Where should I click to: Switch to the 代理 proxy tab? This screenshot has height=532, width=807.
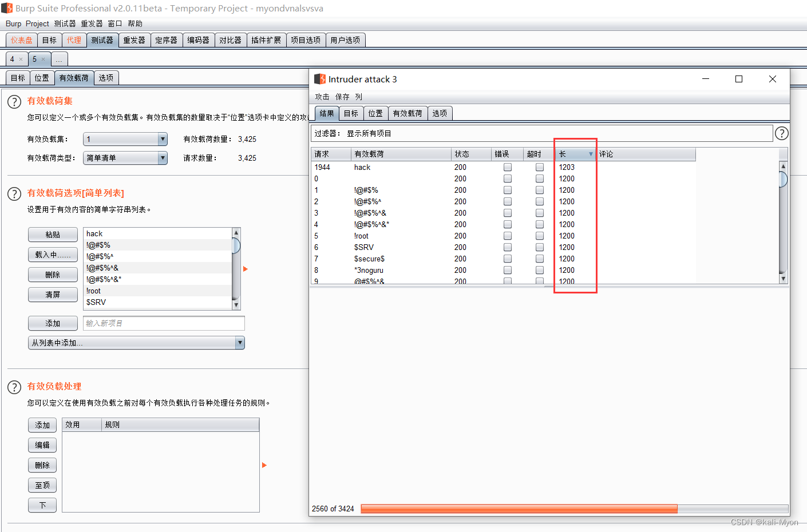74,40
